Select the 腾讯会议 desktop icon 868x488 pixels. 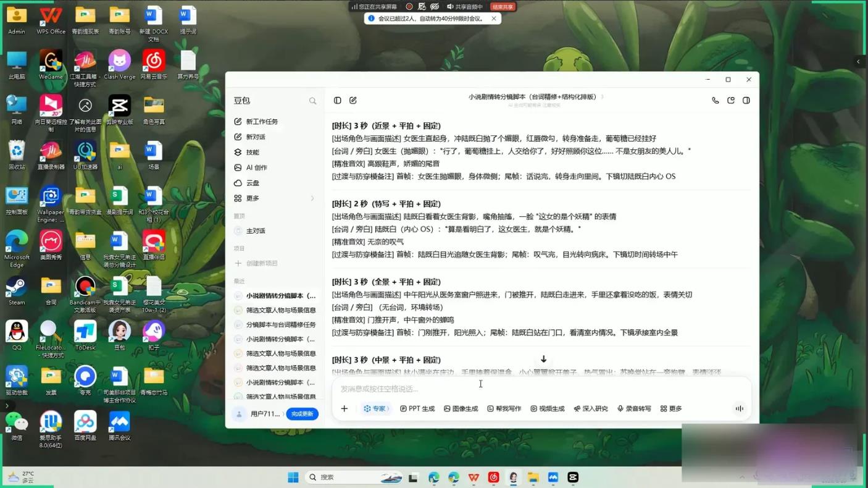click(x=119, y=426)
